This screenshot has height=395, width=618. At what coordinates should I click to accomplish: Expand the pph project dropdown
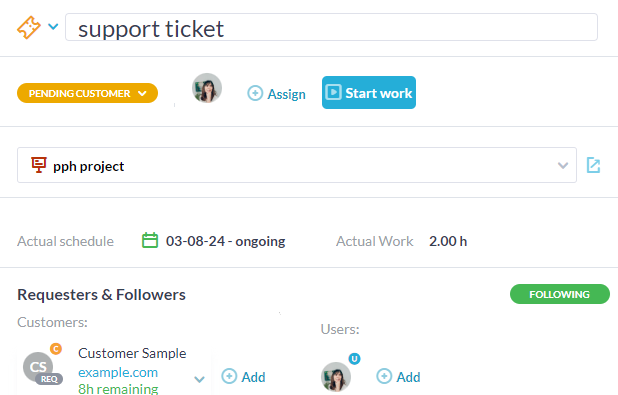point(563,166)
